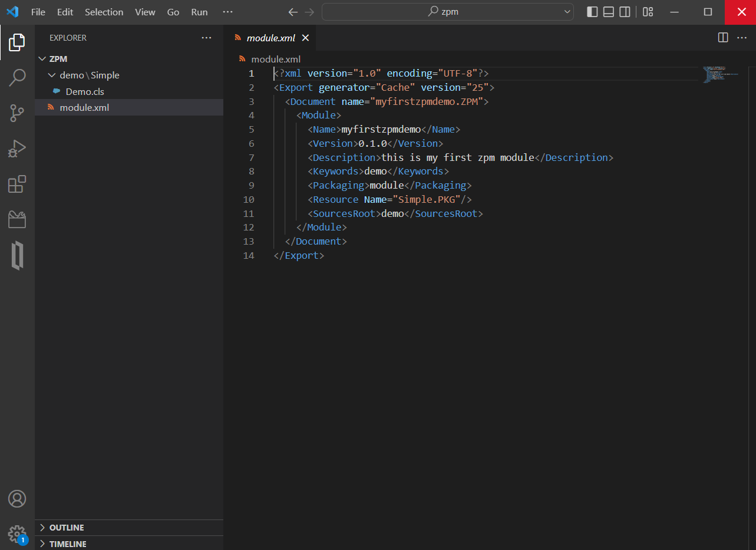Click the Split Editor Right icon
756x550 pixels.
click(723, 38)
